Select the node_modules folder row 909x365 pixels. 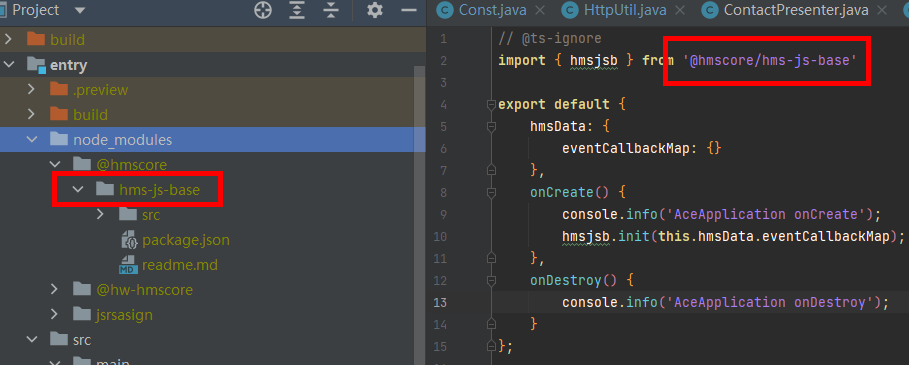tap(213, 140)
